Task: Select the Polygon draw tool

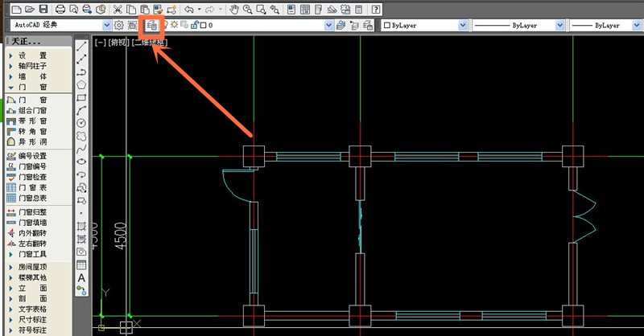Action: pos(81,85)
